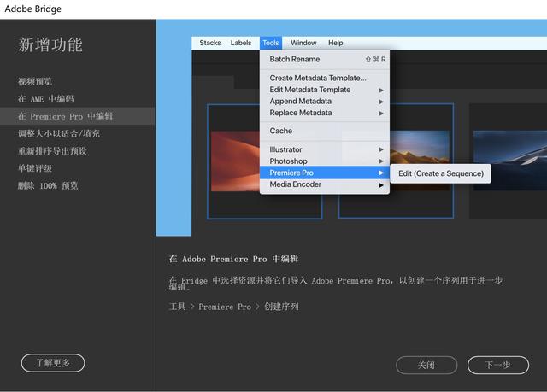Expand Media Encoder submenu arrow
Viewport: 547px width, 392px height.
pyautogui.click(x=381, y=184)
